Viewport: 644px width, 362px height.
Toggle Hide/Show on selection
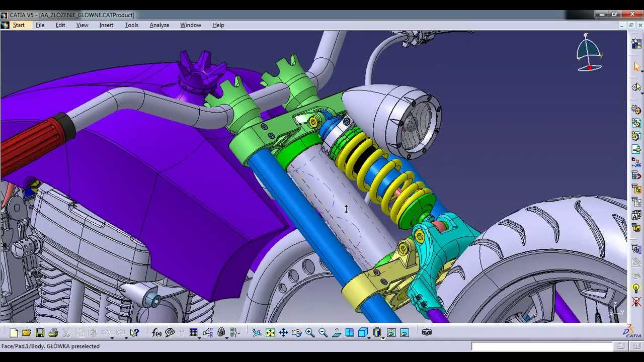[391, 332]
